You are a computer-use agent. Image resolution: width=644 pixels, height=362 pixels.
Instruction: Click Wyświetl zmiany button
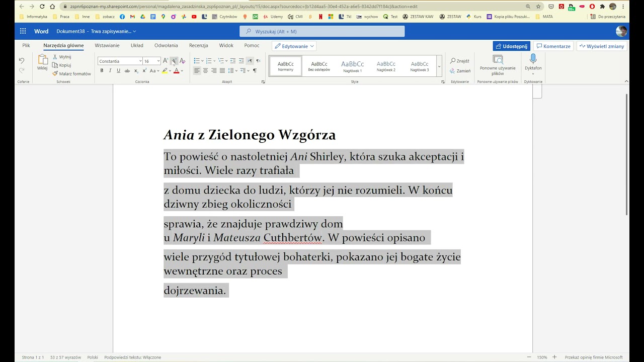602,46
